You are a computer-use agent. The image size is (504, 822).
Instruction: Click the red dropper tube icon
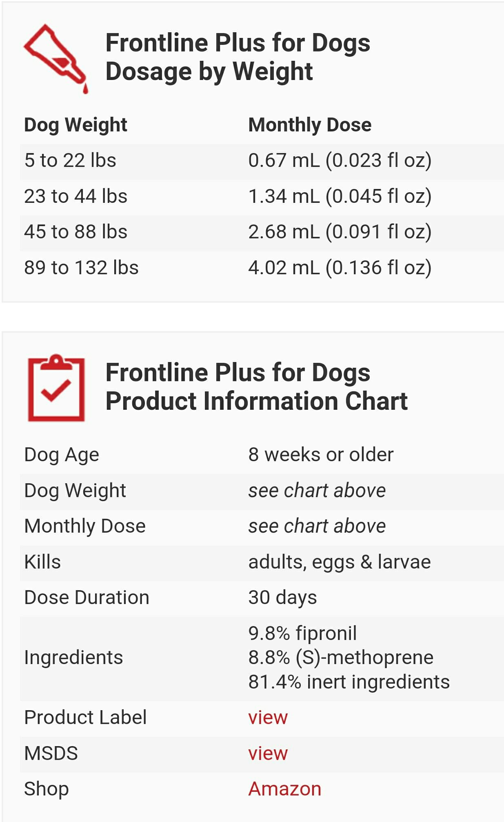click(56, 58)
